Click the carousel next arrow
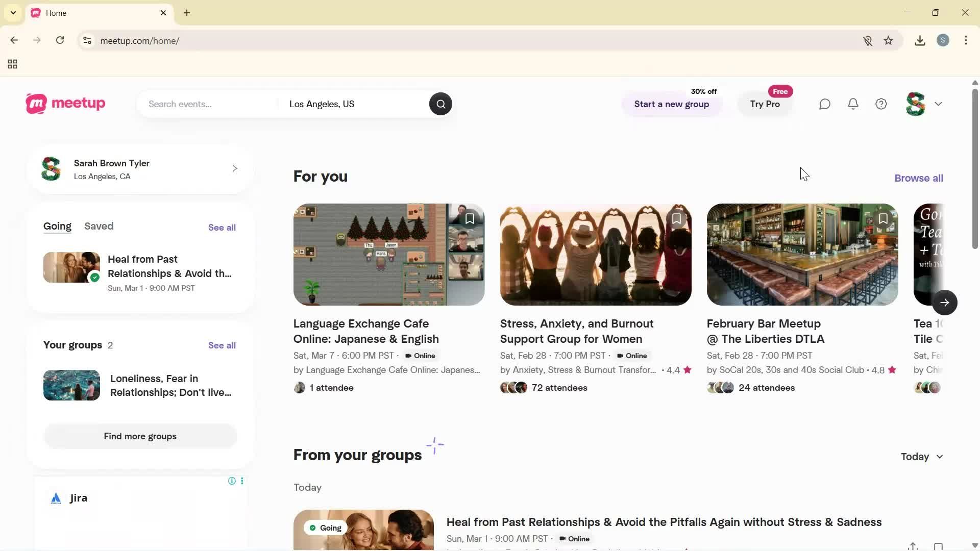 tap(945, 303)
